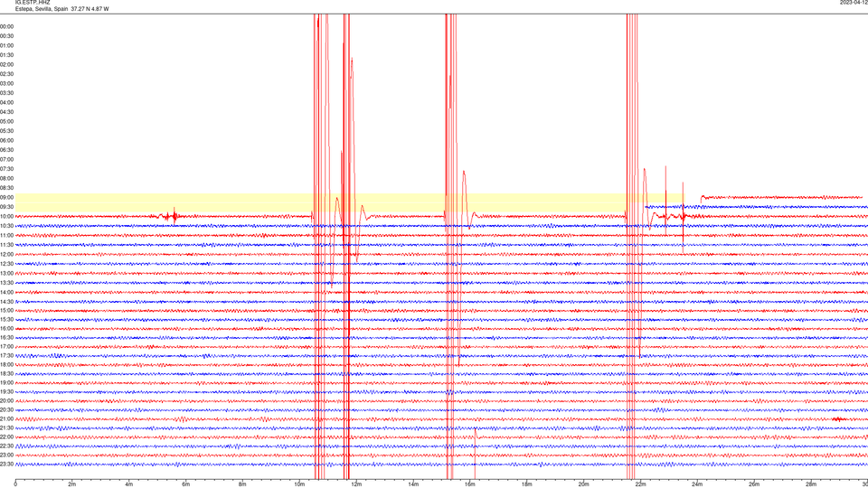Click the IG.ESTP..HHZ channel title
868x488 pixels.
pyautogui.click(x=33, y=3)
